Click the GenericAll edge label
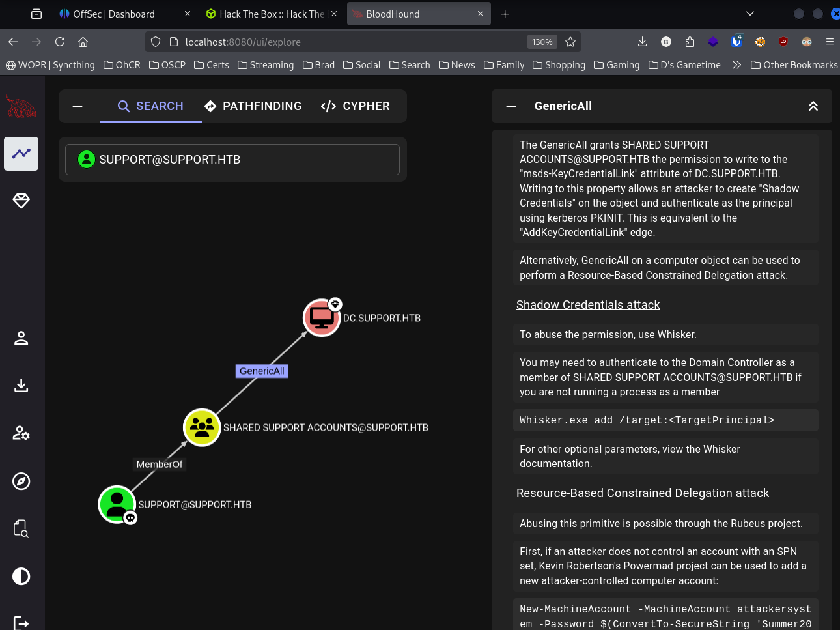Viewport: 840px width, 630px height. coord(262,371)
